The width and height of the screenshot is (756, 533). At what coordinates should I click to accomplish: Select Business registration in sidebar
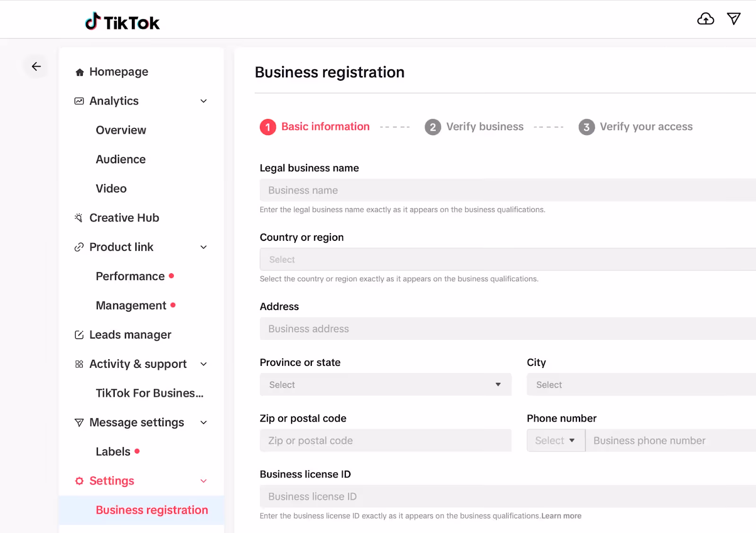click(x=142, y=510)
